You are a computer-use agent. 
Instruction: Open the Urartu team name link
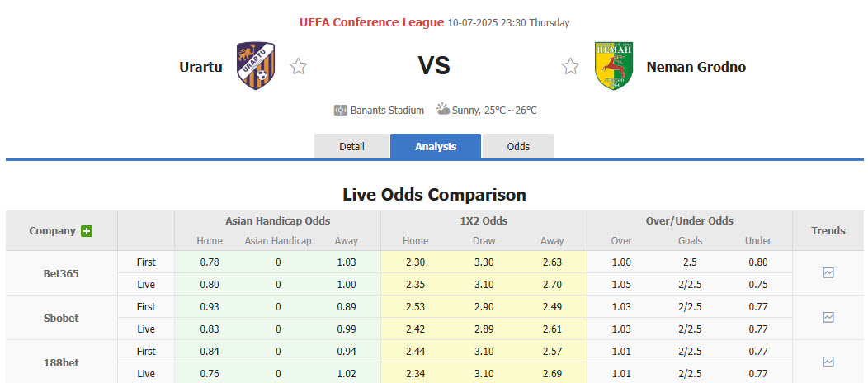pyautogui.click(x=200, y=67)
